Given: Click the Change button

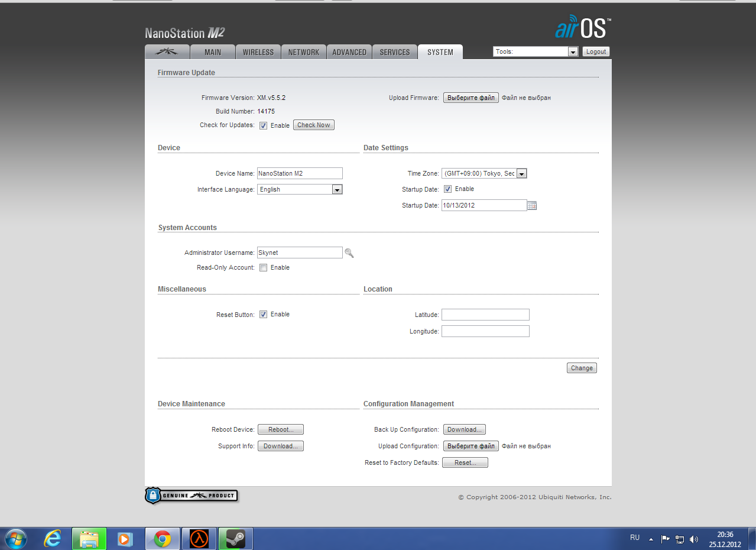Looking at the screenshot, I should pyautogui.click(x=582, y=368).
